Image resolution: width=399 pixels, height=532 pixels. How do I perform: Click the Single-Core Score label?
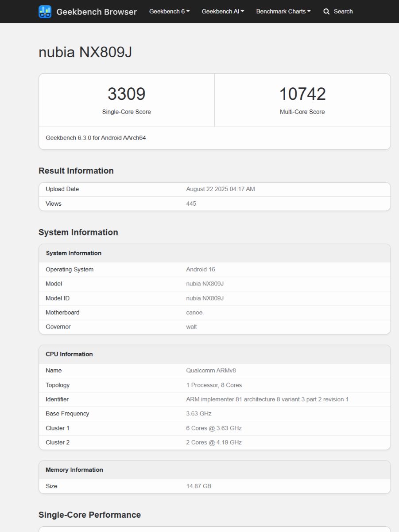pos(127,112)
